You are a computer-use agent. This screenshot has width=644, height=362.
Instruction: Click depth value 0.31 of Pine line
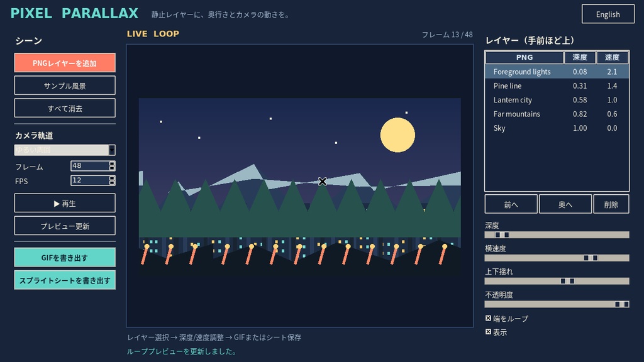tap(580, 85)
